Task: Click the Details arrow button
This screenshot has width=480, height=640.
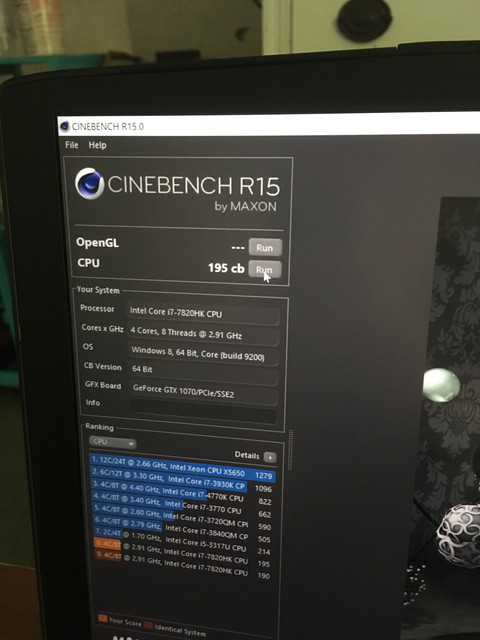Action: coord(270,457)
